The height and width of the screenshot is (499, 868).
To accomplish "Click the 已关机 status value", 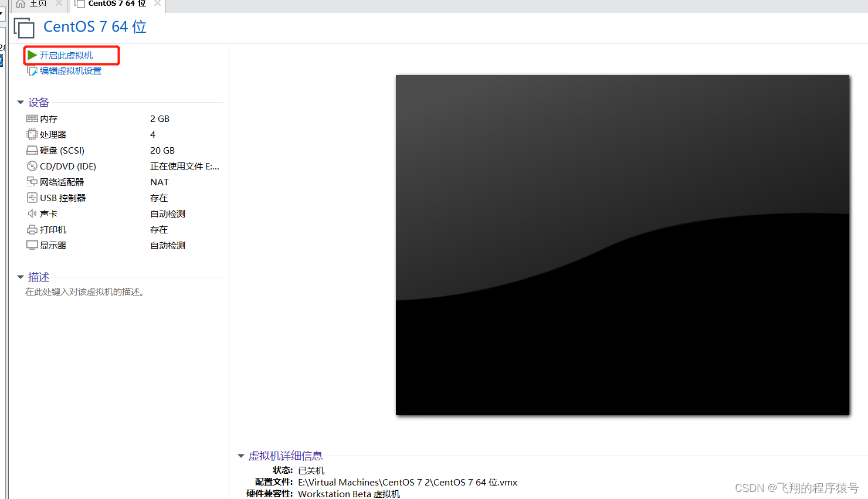I will [311, 471].
